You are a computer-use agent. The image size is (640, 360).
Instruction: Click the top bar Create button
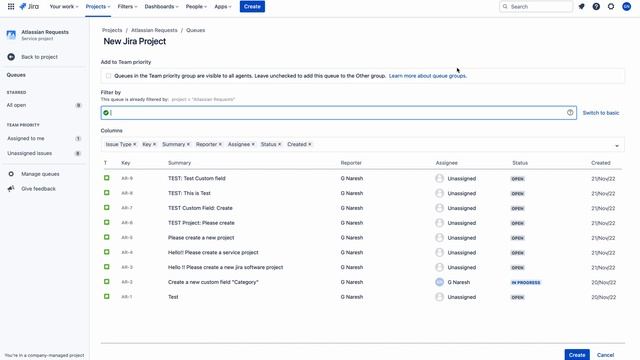[x=252, y=7]
